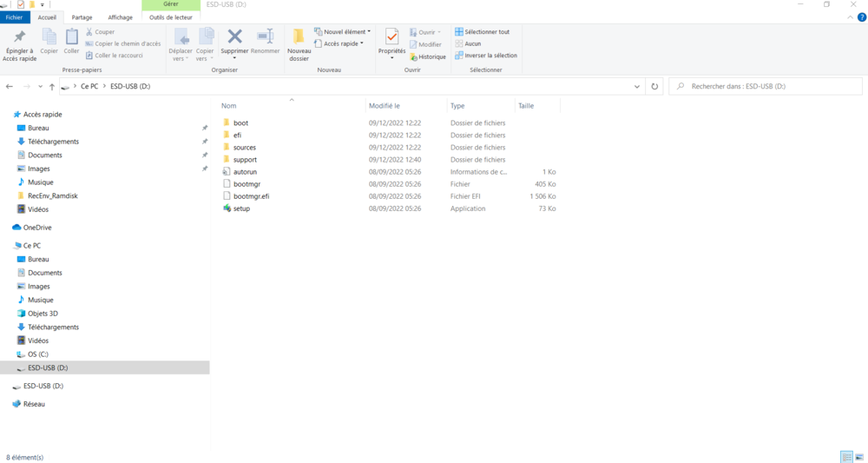Select the setup application file
868x463 pixels.
240,208
